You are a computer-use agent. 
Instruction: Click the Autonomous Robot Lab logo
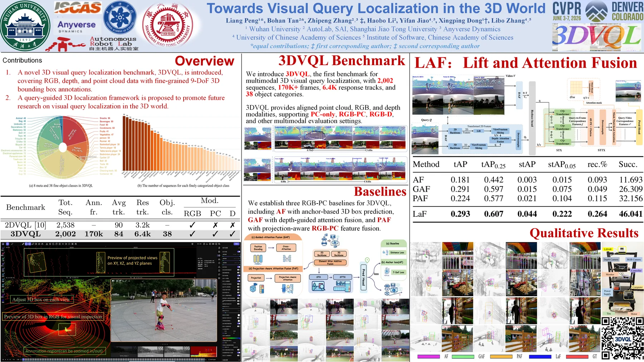[x=92, y=44]
